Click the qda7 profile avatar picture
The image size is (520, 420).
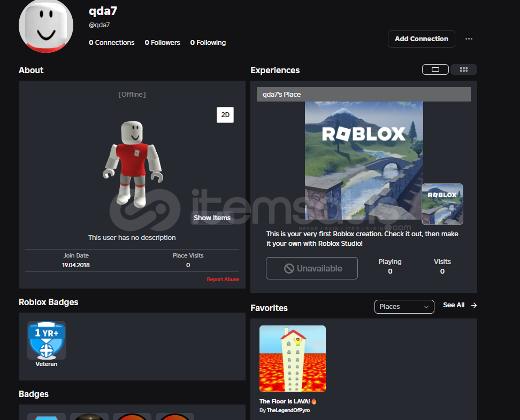pyautogui.click(x=45, y=25)
